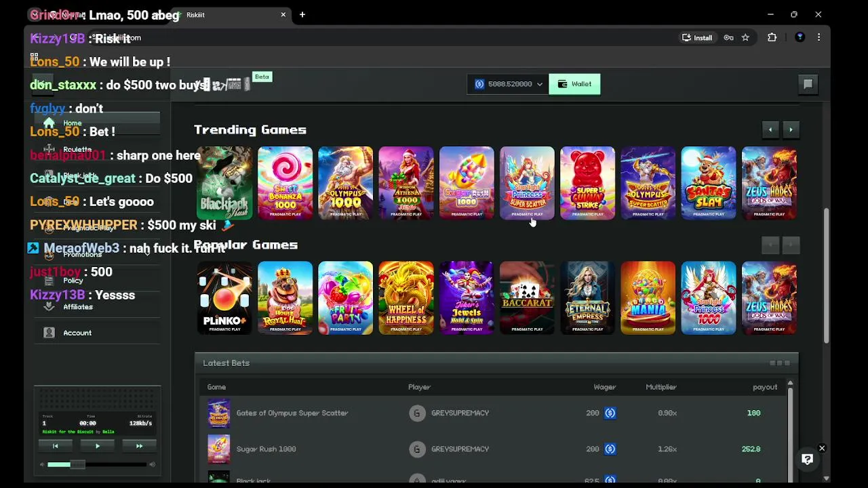
Task: Go to previous Trending Games page
Action: coord(770,129)
